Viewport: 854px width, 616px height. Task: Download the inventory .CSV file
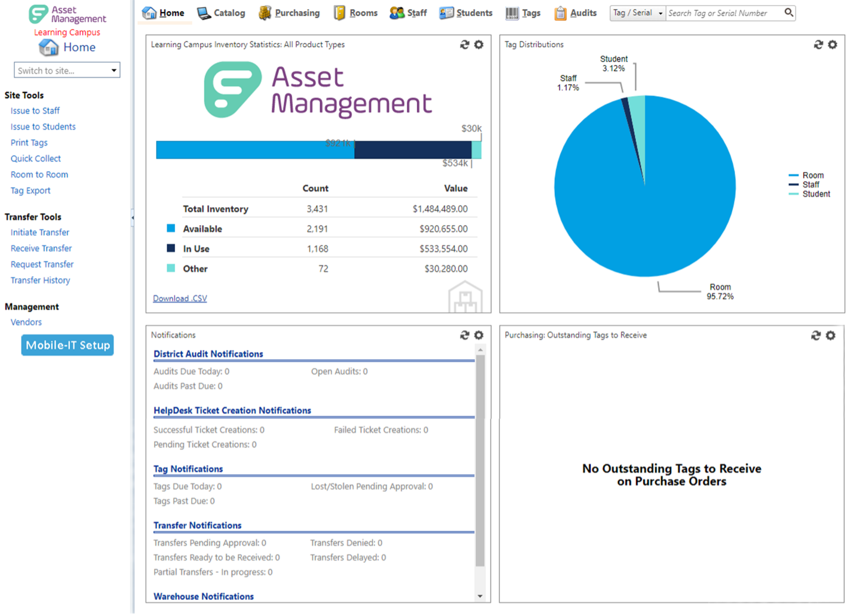(180, 298)
